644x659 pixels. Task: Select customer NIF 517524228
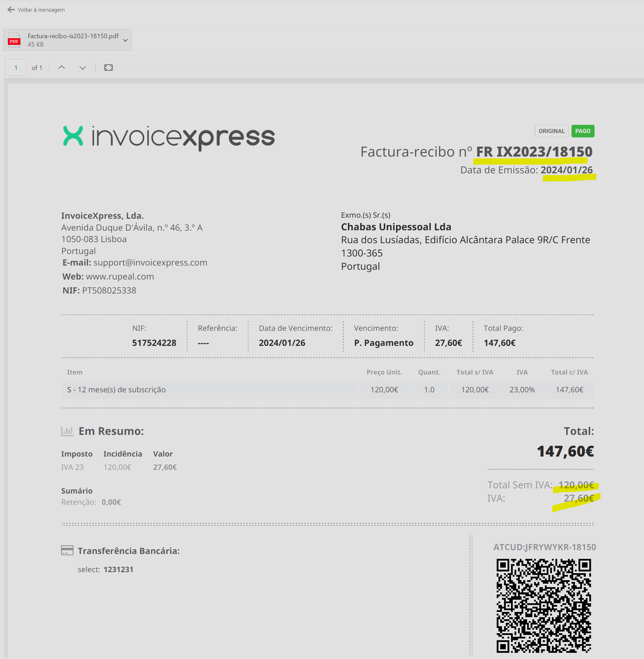154,343
